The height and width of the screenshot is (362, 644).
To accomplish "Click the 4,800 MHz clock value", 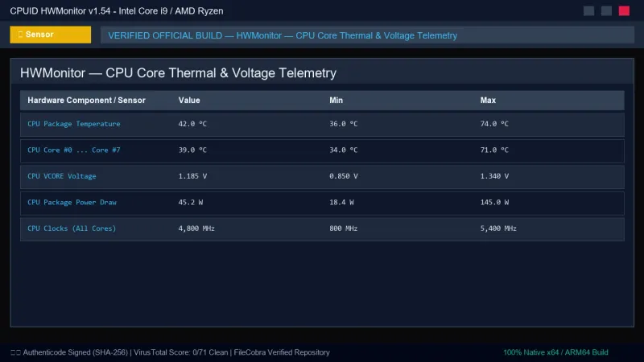I will coord(196,228).
